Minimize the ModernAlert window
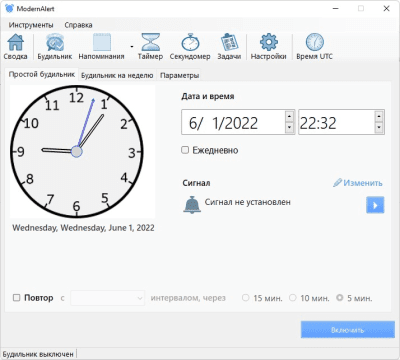Screen dimensions: 400x360 336,9
